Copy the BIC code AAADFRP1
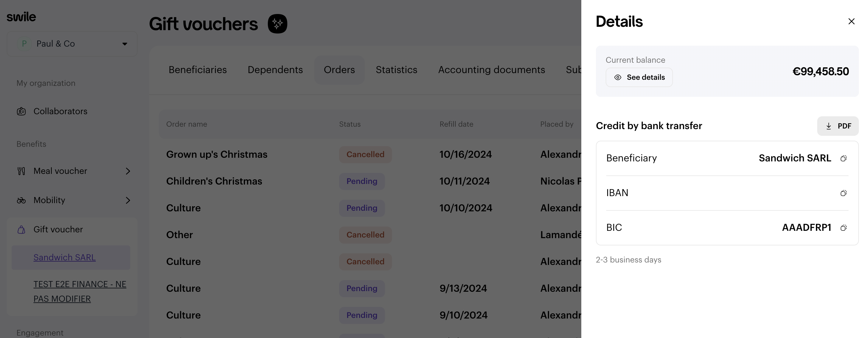 (x=843, y=228)
